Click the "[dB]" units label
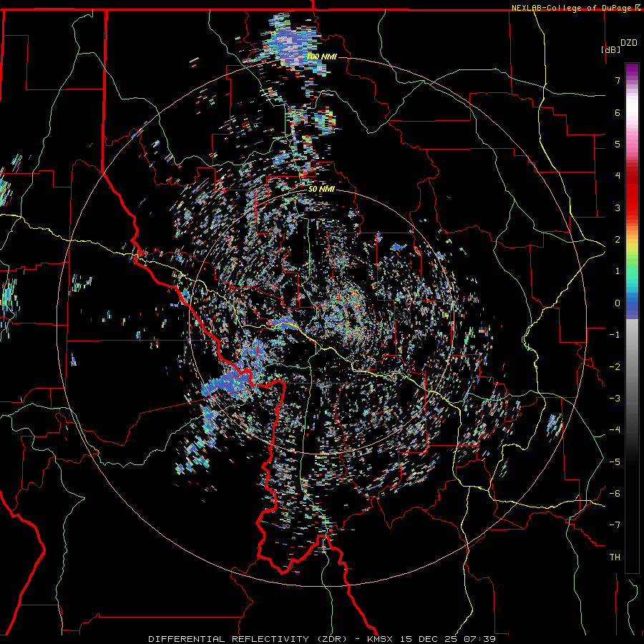644x644 pixels. click(x=611, y=49)
